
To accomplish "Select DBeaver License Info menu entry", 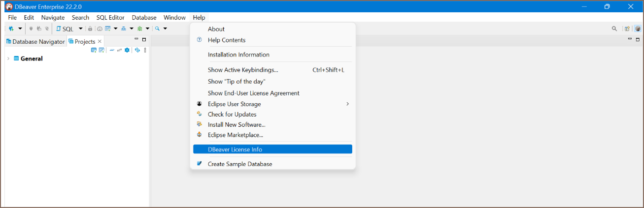I will tap(272, 149).
